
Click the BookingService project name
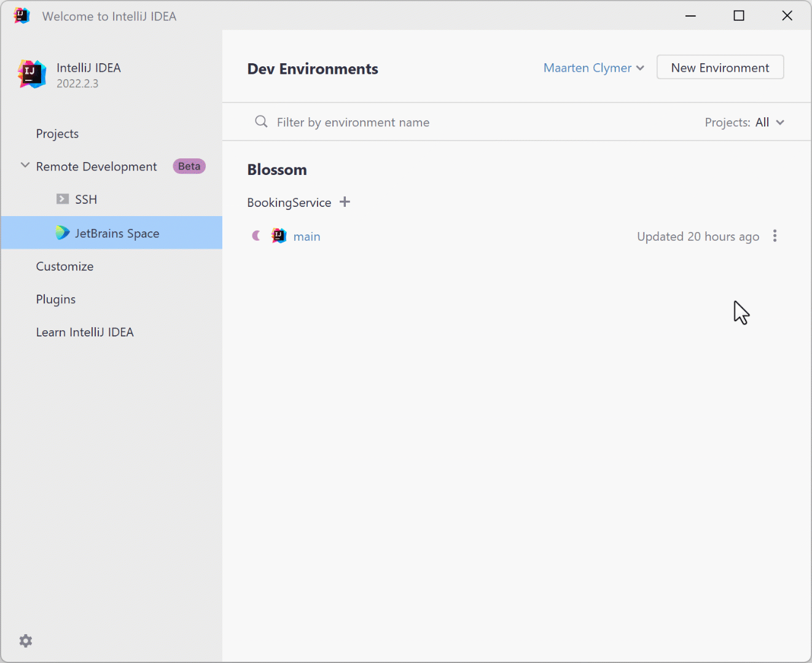(289, 203)
